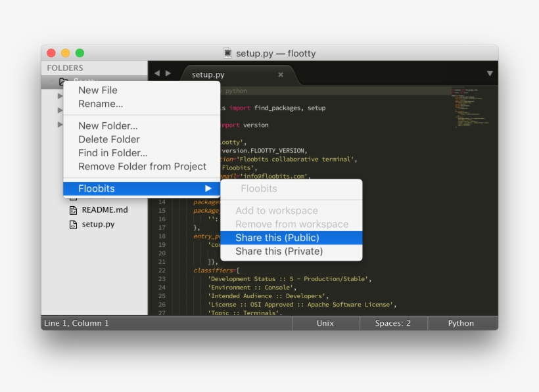Click the left tab navigation arrow
Image resolution: width=539 pixels, height=392 pixels.
[157, 74]
